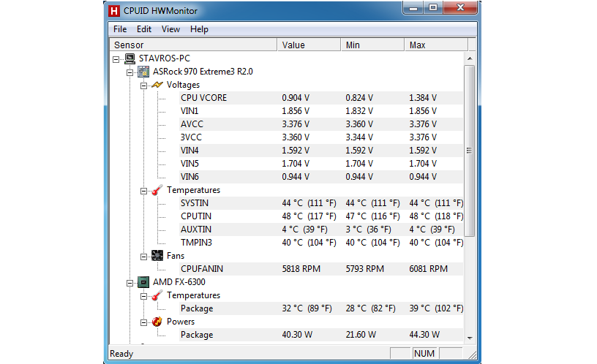Click the Ready status bar text

pos(121,354)
